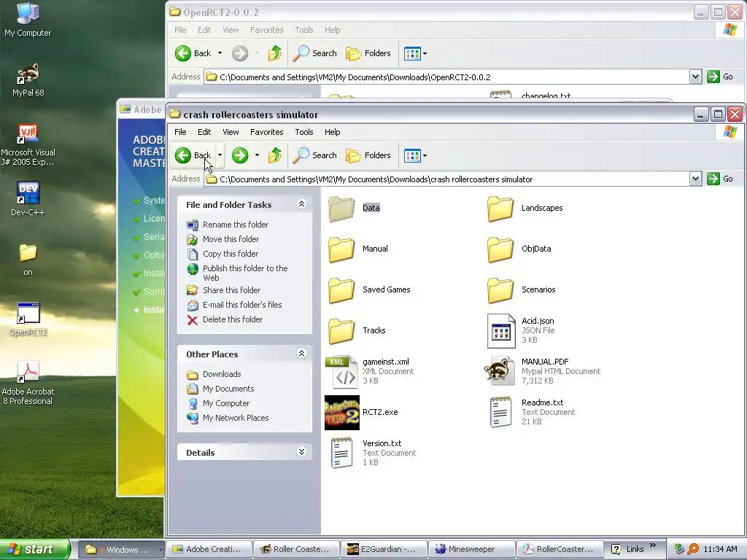Select the ObjData folder
This screenshot has height=560, width=747.
(x=519, y=249)
